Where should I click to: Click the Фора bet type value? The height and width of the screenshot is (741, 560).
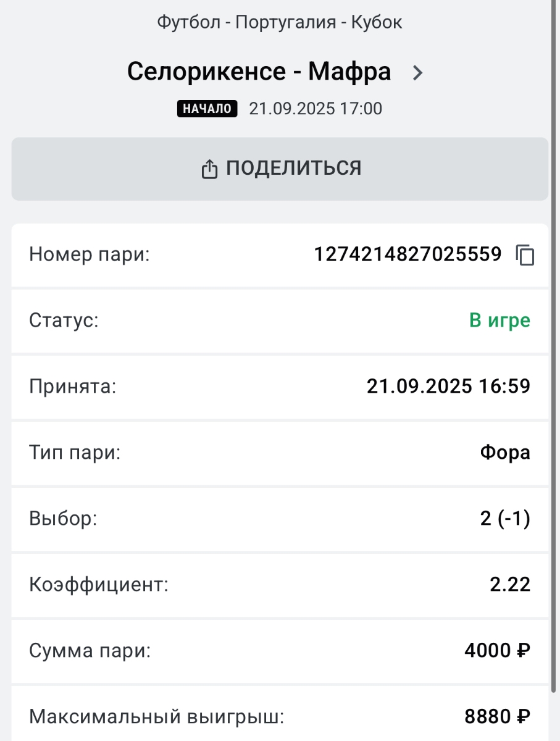click(x=505, y=453)
